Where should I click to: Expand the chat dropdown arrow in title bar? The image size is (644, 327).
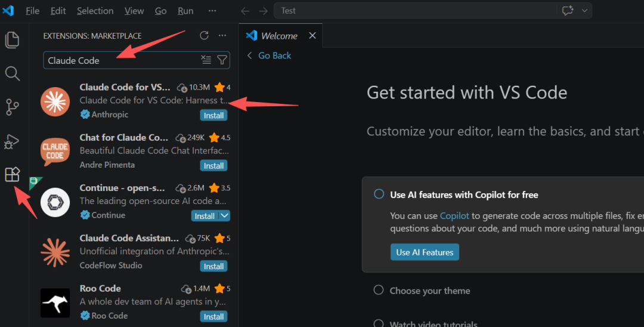coord(584,11)
